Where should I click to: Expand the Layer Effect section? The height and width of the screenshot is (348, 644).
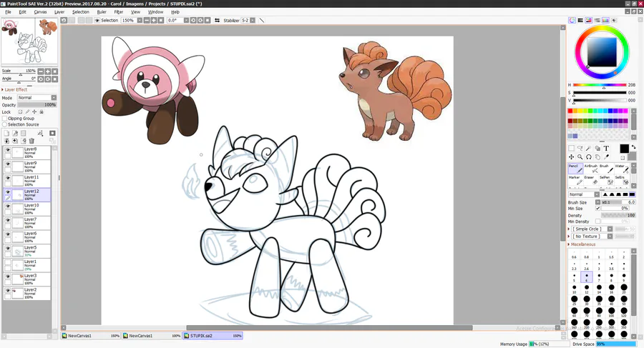coord(14,89)
